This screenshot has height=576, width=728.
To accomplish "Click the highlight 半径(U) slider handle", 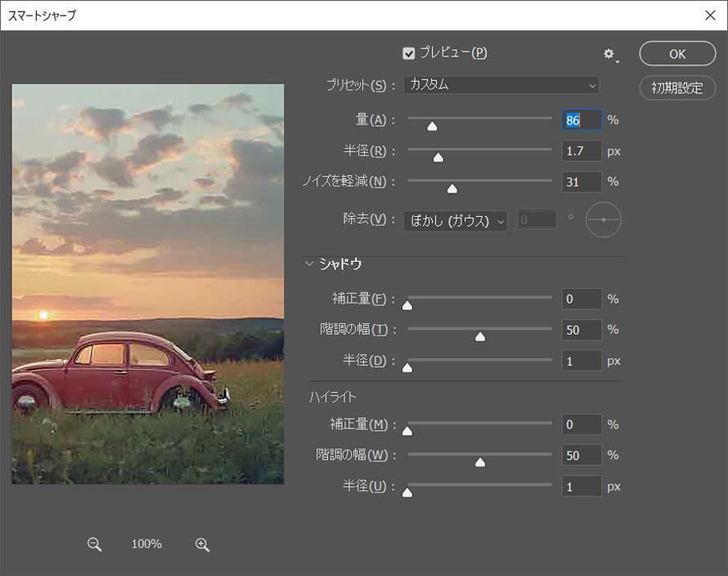I will click(x=407, y=493).
